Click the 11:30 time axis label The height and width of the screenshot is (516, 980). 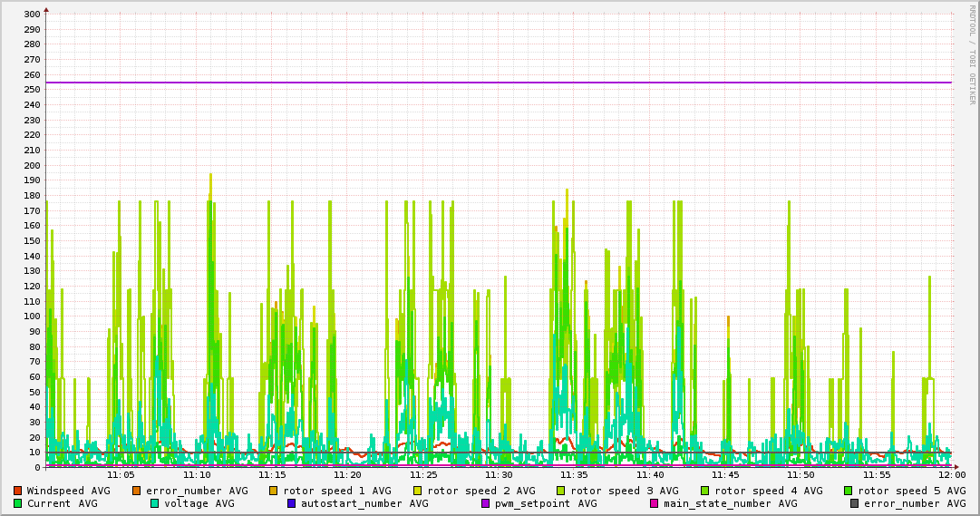click(x=499, y=475)
